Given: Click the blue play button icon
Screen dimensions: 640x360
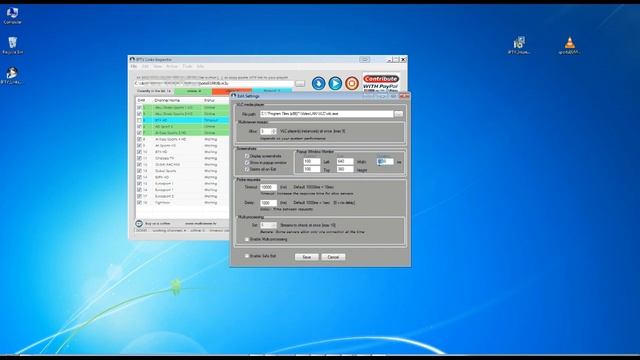Looking at the screenshot, I should (x=335, y=83).
